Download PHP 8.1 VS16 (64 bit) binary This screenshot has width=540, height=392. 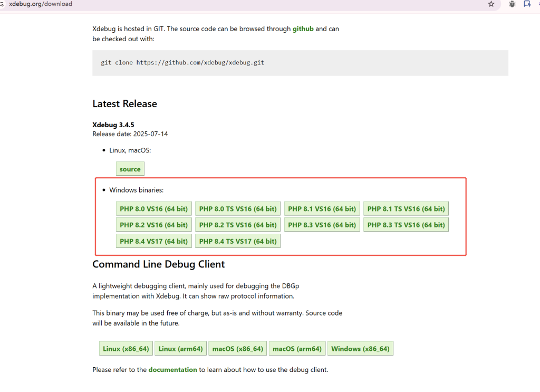click(322, 209)
